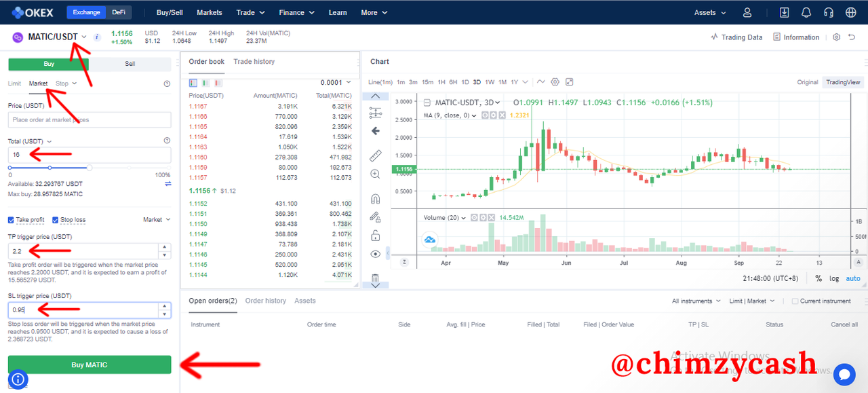Select the Limit order tab

[14, 83]
